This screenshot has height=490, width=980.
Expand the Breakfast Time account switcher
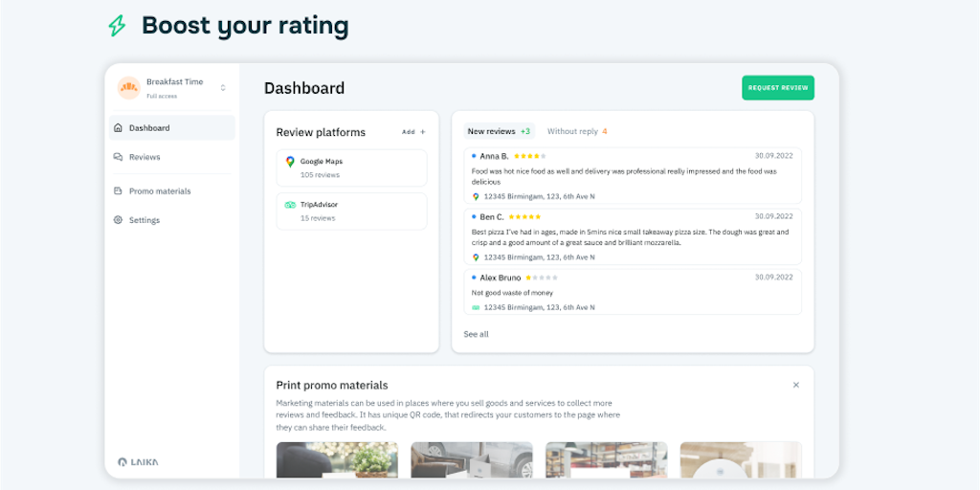click(x=223, y=88)
